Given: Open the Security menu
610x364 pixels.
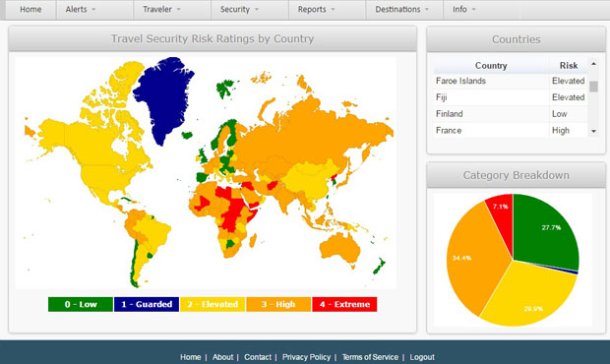Looking at the screenshot, I should pyautogui.click(x=250, y=9).
